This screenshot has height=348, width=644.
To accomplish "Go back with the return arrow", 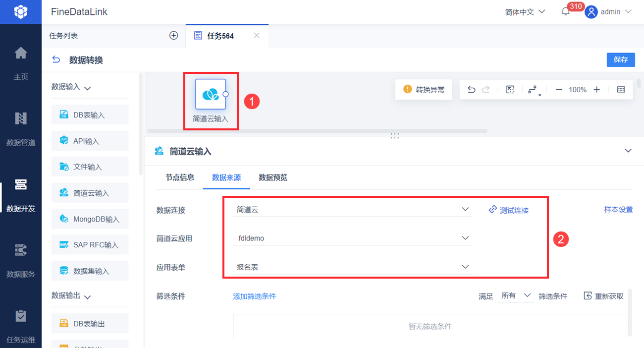I will tap(56, 60).
